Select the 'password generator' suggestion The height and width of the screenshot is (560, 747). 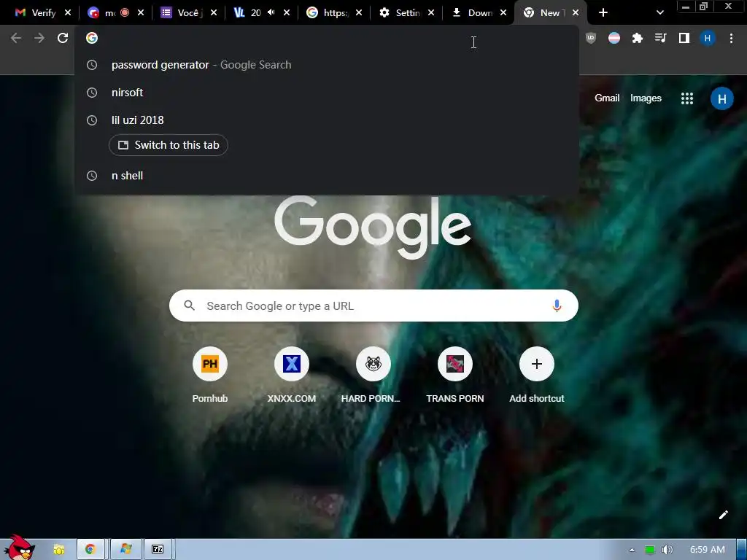coord(327,65)
